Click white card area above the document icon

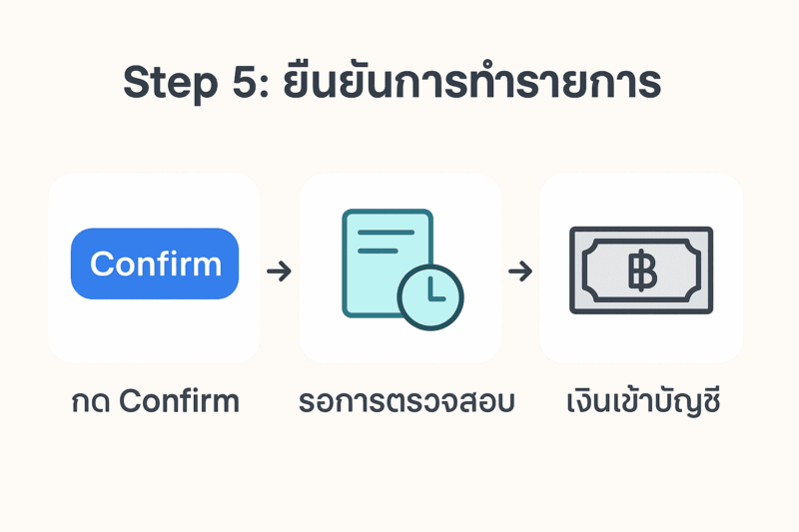[x=399, y=190]
